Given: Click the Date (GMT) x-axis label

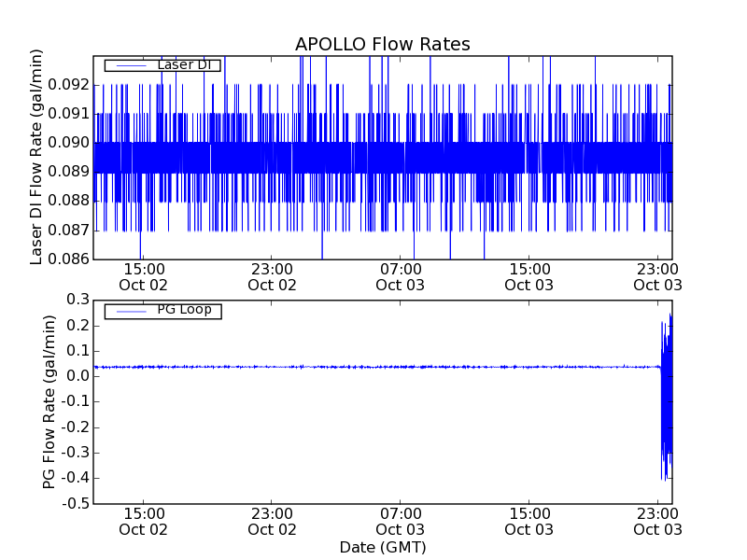Looking at the screenshot, I should [382, 547].
